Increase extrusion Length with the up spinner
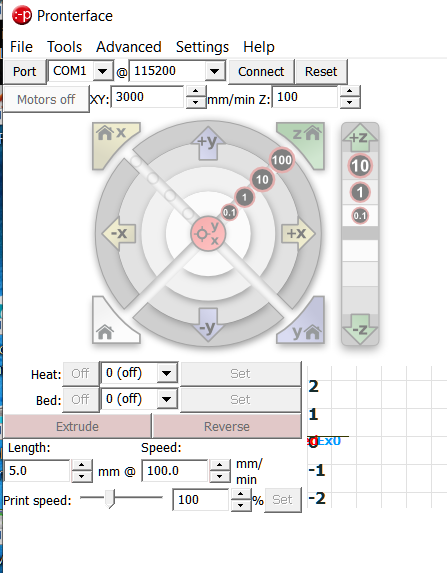 click(x=82, y=465)
